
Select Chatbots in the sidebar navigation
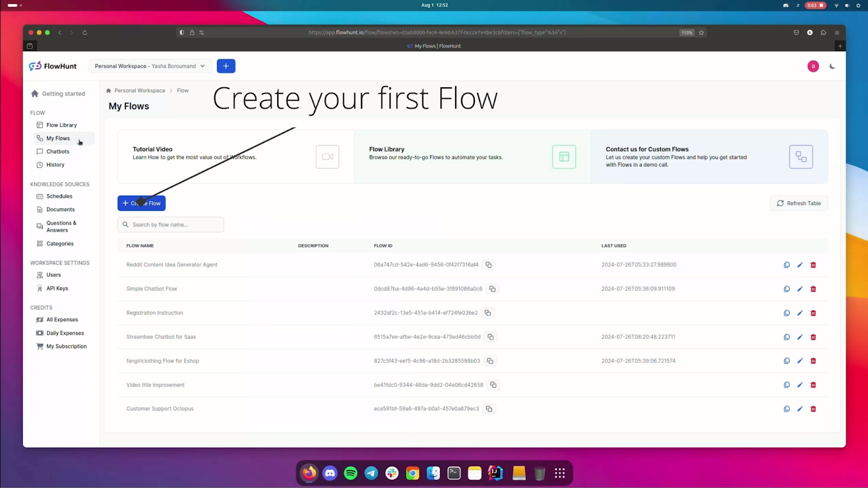(x=58, y=151)
